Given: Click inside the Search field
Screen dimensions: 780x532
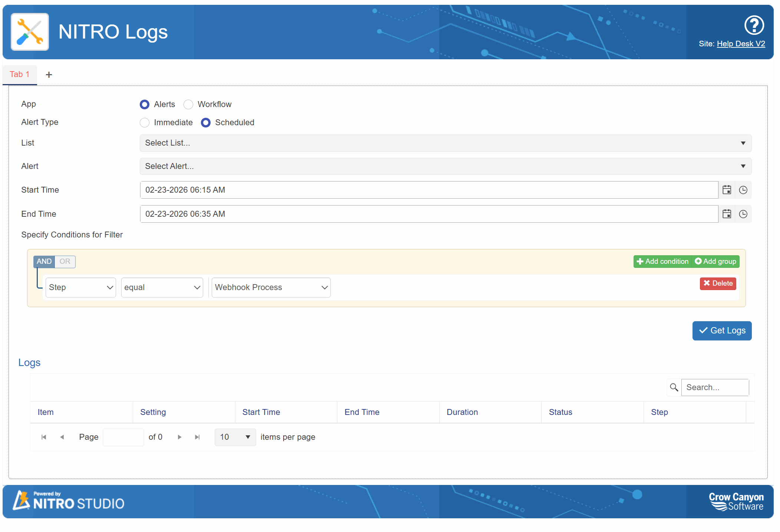Looking at the screenshot, I should [715, 387].
